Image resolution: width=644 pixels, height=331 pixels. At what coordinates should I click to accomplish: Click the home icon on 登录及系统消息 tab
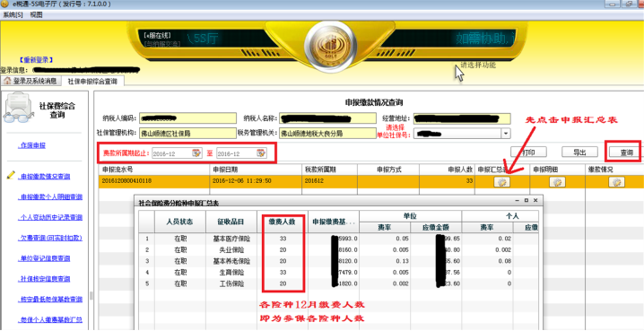pos(7,81)
